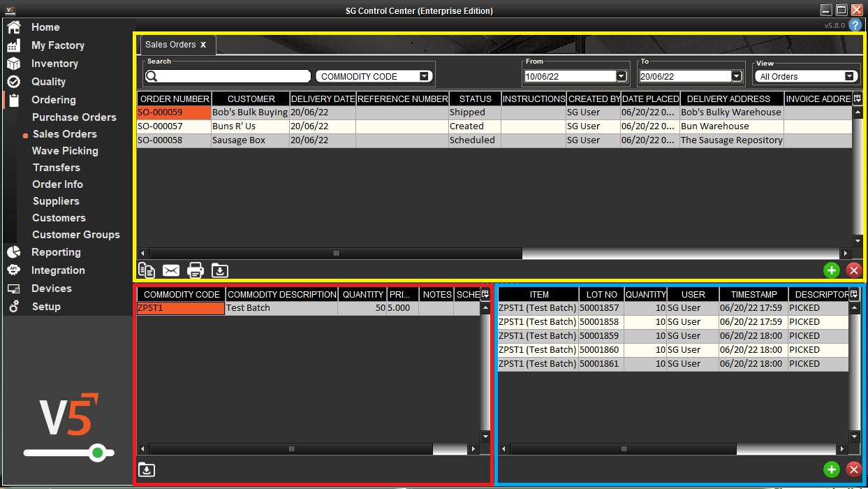Switch to the Sales Orders tab
This screenshot has height=489, width=868.
point(171,44)
